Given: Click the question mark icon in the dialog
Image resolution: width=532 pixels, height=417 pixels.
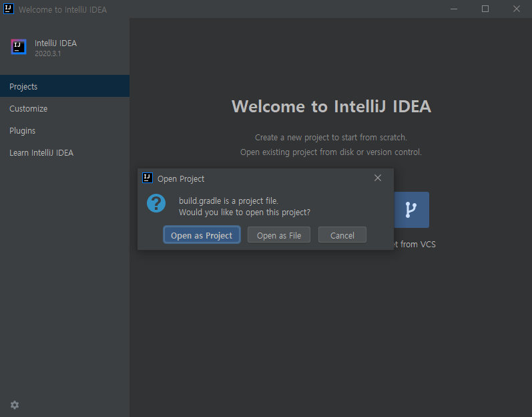Looking at the screenshot, I should [156, 203].
